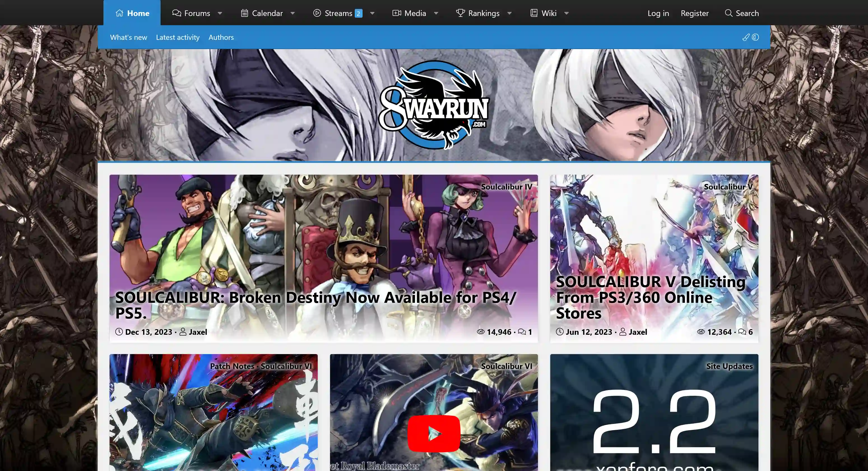Click the Log in link

coord(658,13)
